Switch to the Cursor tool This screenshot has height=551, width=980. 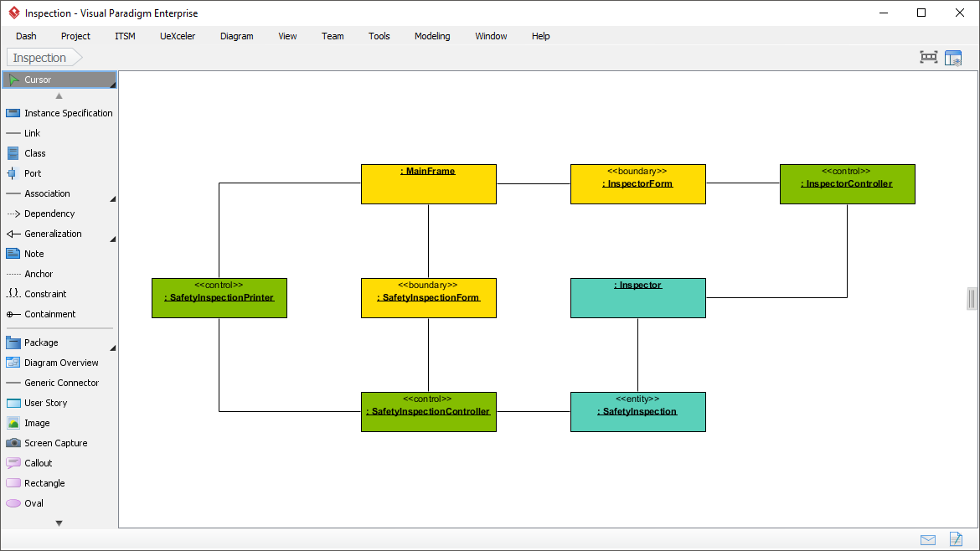(38, 79)
